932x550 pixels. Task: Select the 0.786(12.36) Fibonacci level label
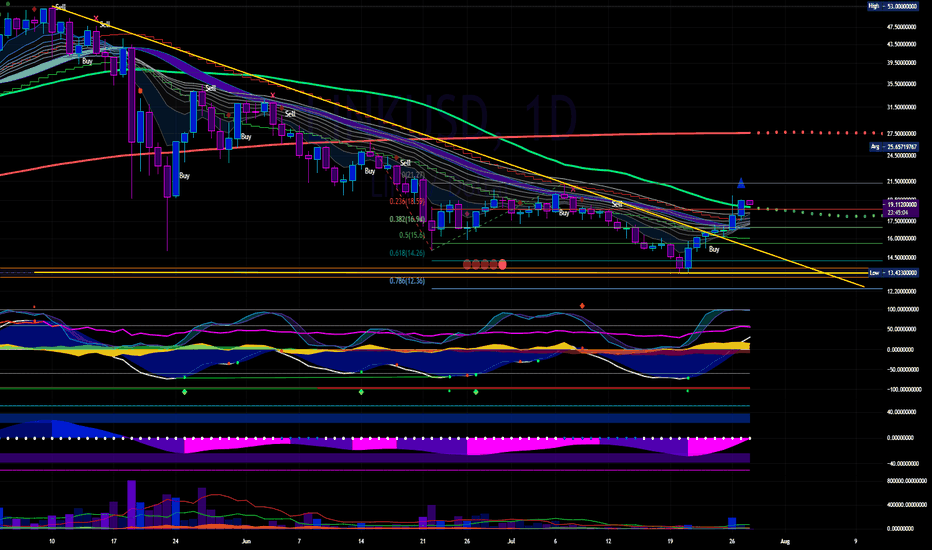point(407,281)
